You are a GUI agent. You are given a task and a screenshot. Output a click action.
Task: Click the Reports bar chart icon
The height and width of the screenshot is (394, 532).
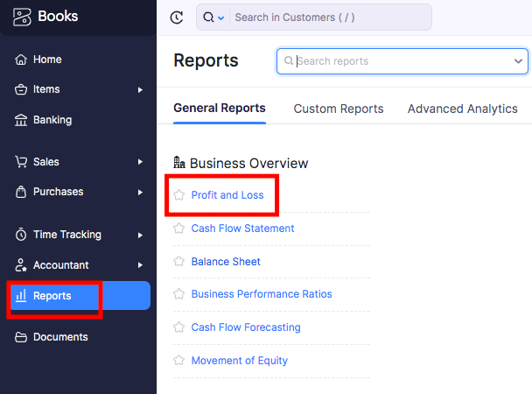(21, 296)
